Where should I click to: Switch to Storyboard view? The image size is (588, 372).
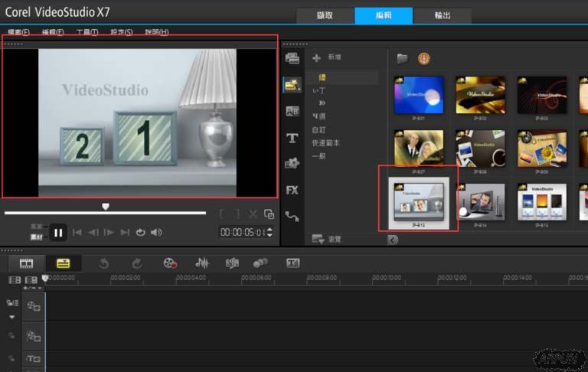[27, 263]
